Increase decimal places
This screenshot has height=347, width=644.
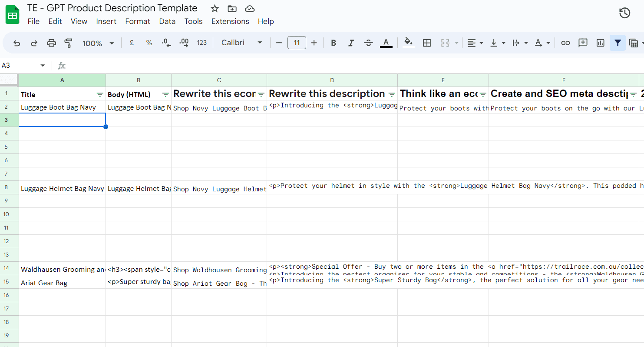pos(184,43)
